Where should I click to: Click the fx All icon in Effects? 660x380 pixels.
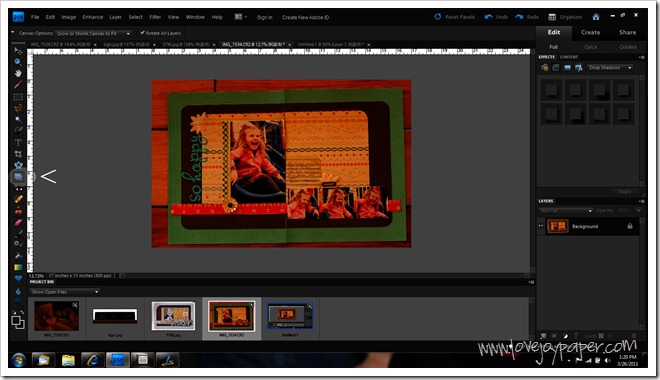[579, 68]
